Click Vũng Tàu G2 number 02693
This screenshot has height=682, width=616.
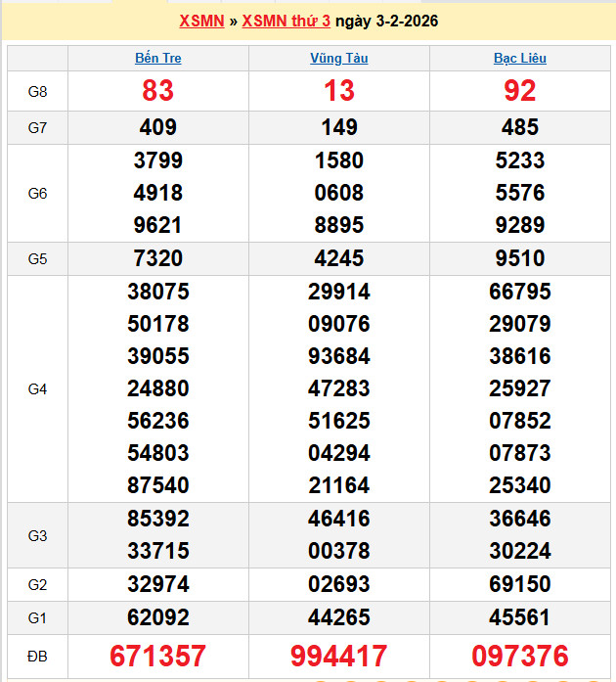pyautogui.click(x=338, y=584)
